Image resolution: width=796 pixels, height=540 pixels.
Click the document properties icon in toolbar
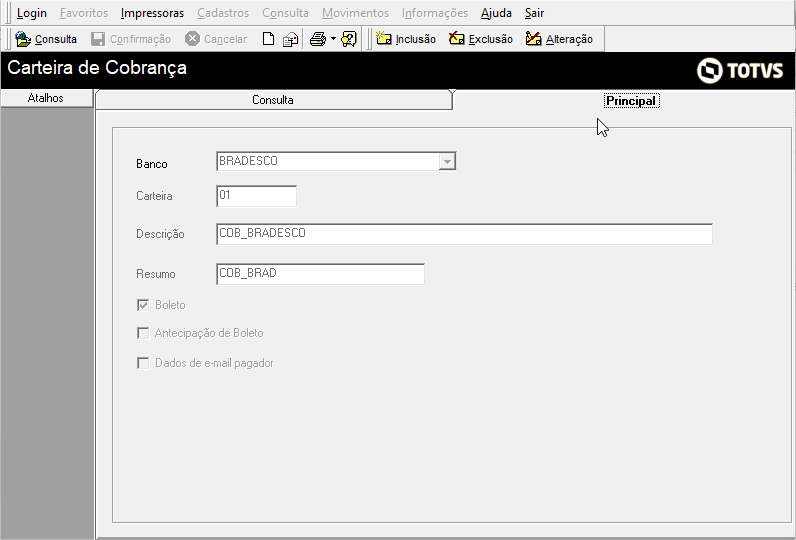click(x=290, y=39)
